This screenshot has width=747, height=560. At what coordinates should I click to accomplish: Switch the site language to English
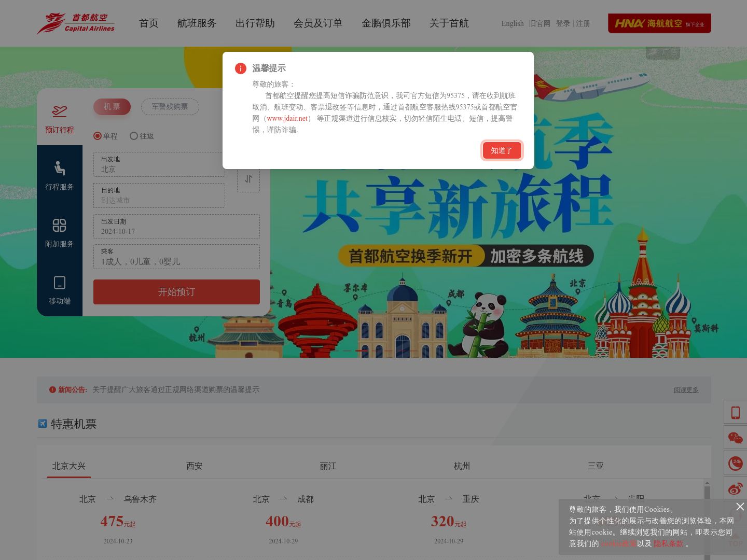pyautogui.click(x=513, y=23)
